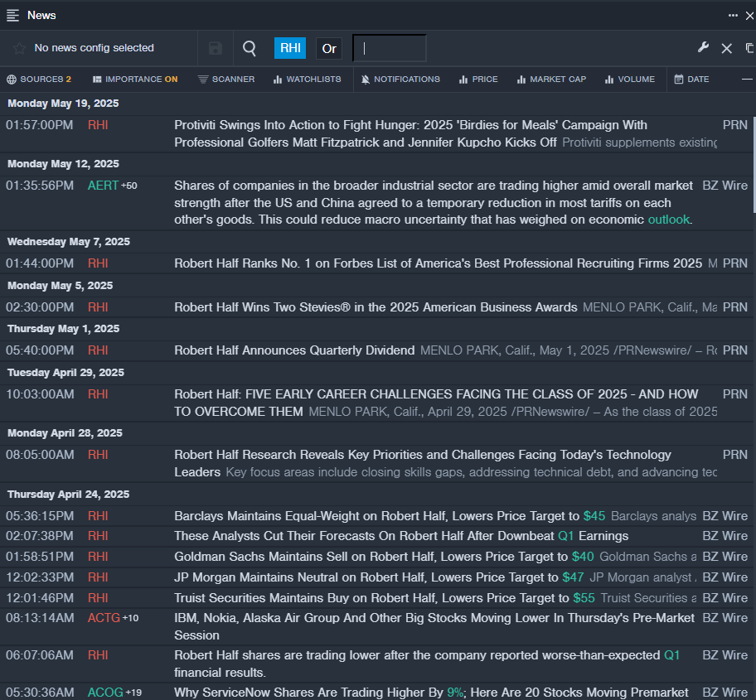Open Robert Half Research Reveals Key Priorities headline
756x700 pixels.
click(423, 463)
